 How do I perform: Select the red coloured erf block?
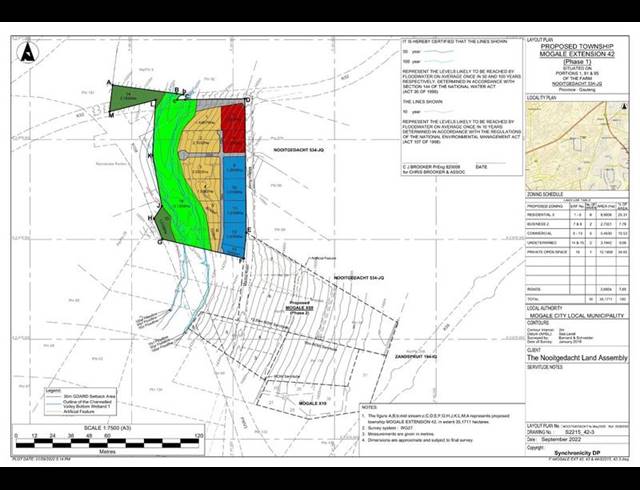pyautogui.click(x=233, y=129)
